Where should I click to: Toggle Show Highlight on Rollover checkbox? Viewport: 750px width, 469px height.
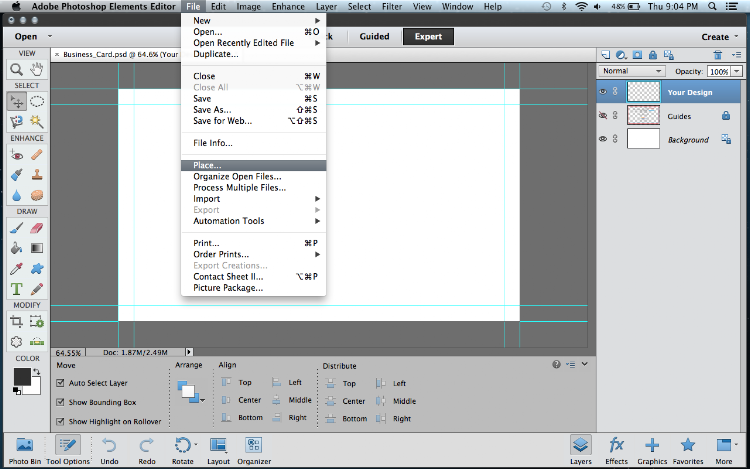click(60, 421)
